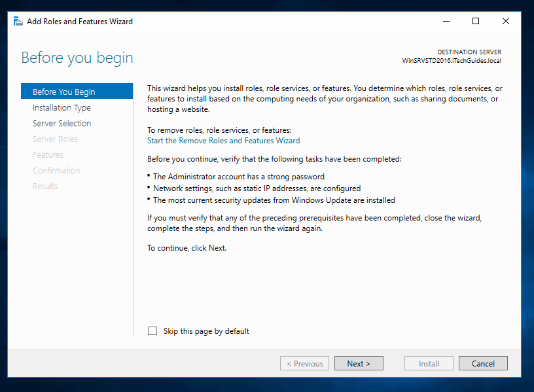The height and width of the screenshot is (392, 534).
Task: Select the Installation Type step
Action: [x=61, y=107]
